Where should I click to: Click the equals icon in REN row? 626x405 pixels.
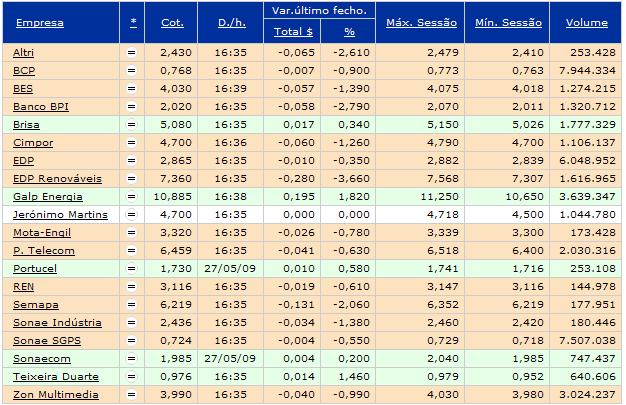131,286
